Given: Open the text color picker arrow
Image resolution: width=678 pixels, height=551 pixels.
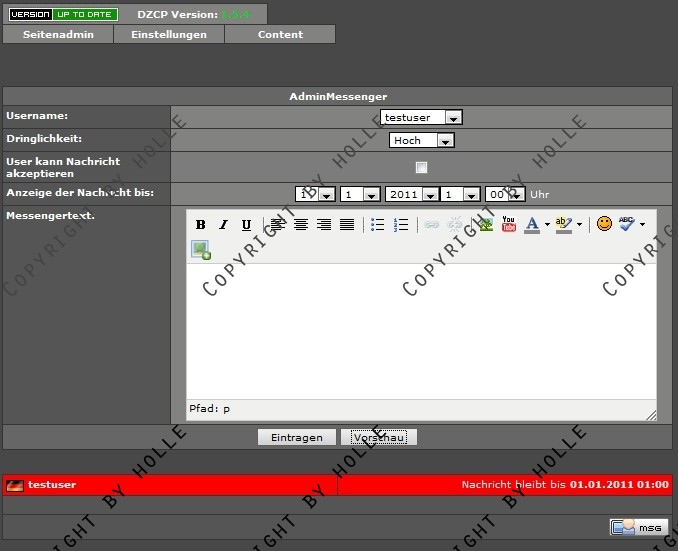Looking at the screenshot, I should tap(547, 224).
